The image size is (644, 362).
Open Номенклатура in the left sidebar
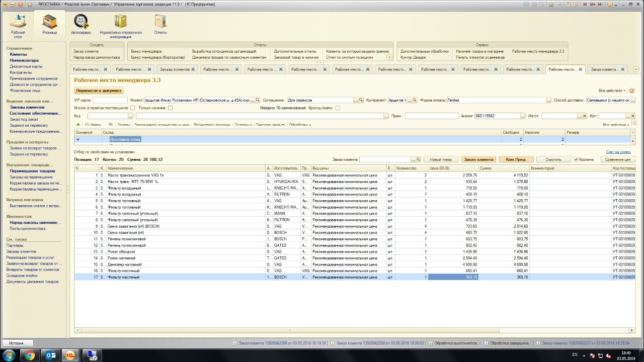(24, 60)
